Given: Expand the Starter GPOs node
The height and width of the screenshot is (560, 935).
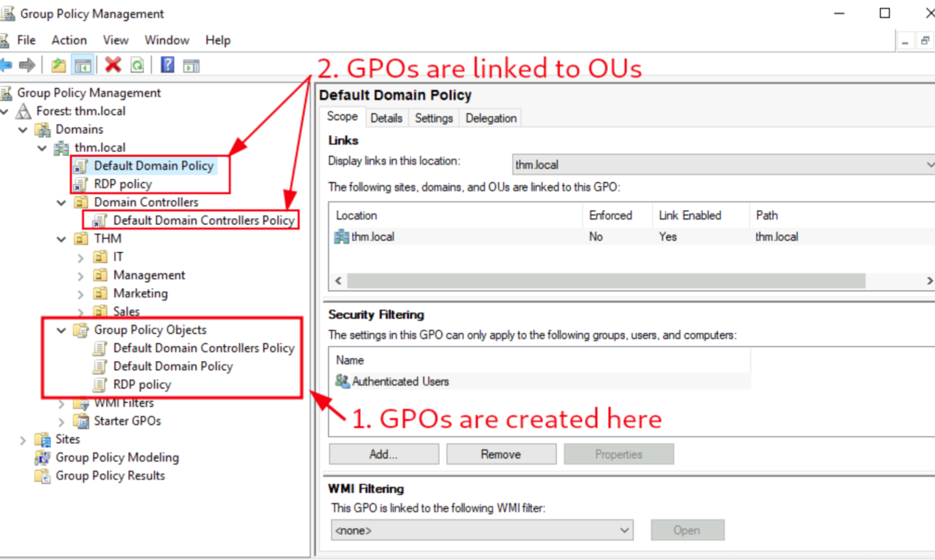Looking at the screenshot, I should (x=62, y=421).
